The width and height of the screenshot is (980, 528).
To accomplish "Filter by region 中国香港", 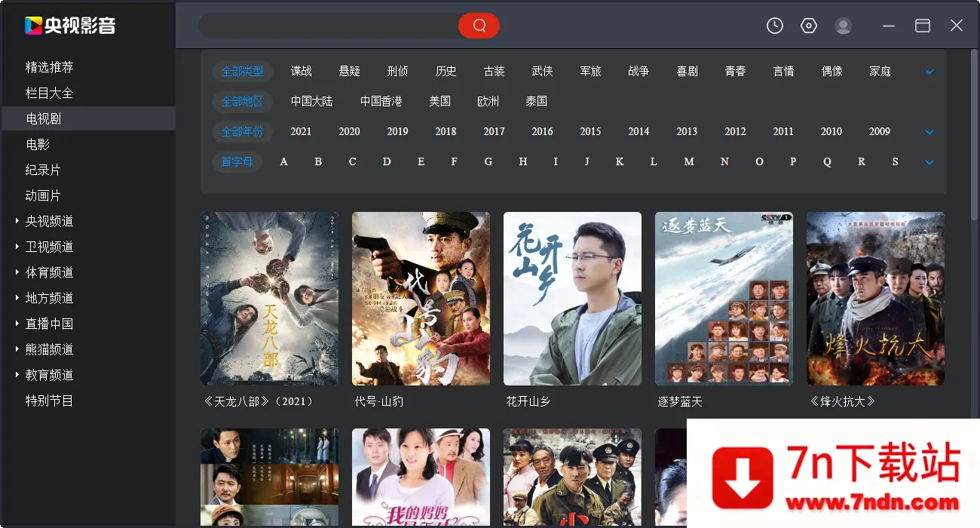I will pos(381,101).
